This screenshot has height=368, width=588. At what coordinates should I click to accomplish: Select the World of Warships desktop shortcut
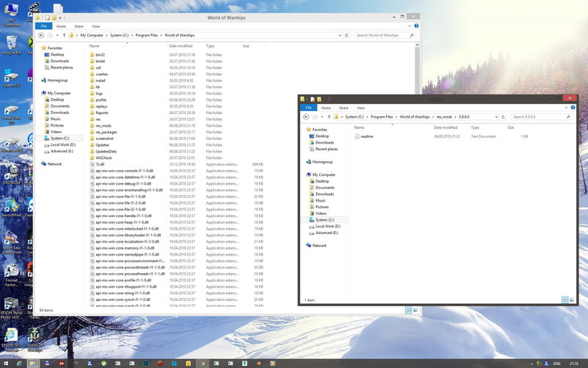click(x=35, y=340)
